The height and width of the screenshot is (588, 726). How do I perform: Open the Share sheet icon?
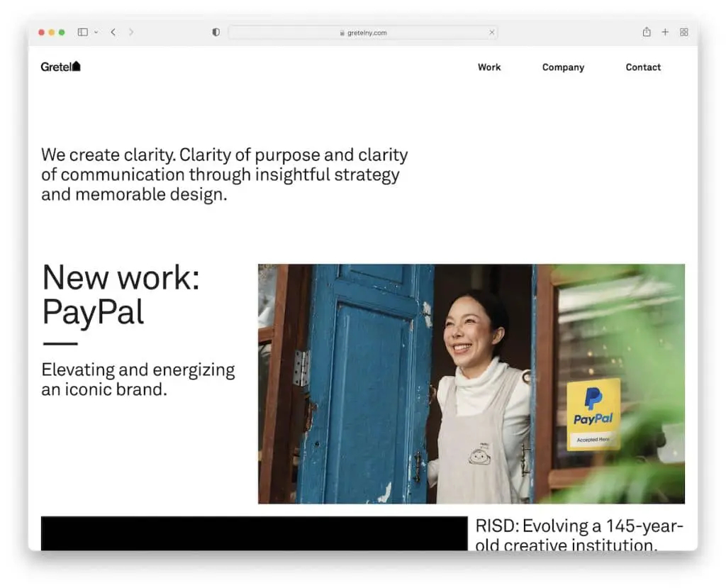pos(647,32)
